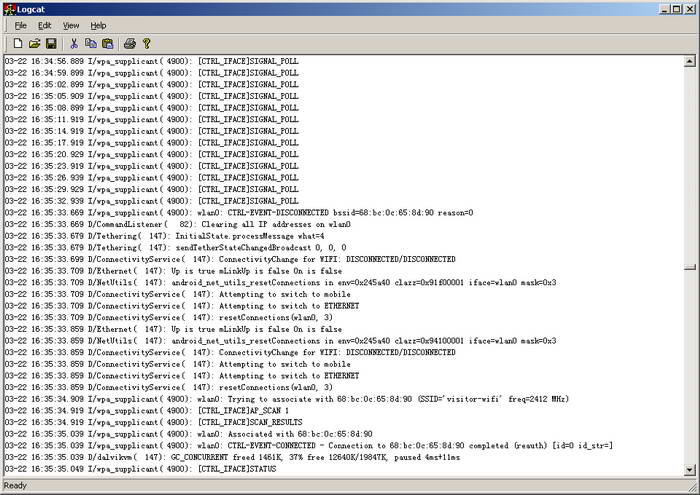
Task: Click the Print toolbar icon
Action: click(x=130, y=43)
